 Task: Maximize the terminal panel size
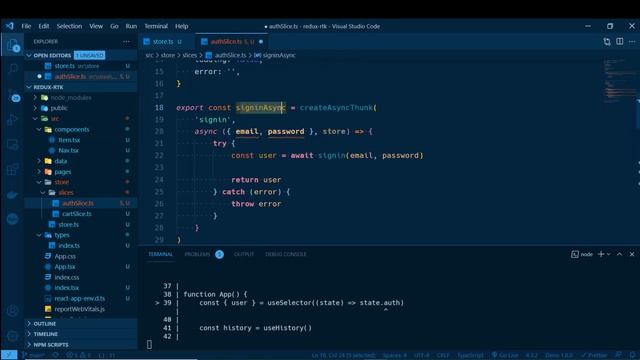pos(620,254)
